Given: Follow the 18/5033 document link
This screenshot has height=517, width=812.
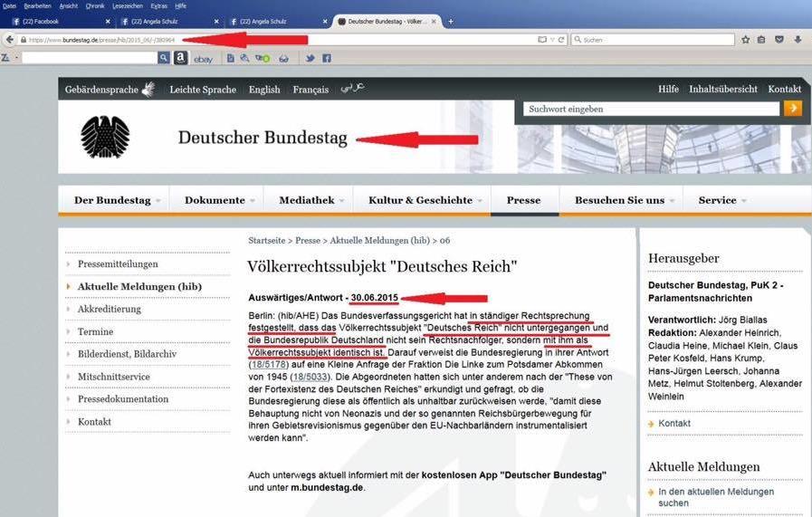Looking at the screenshot, I should (x=310, y=377).
